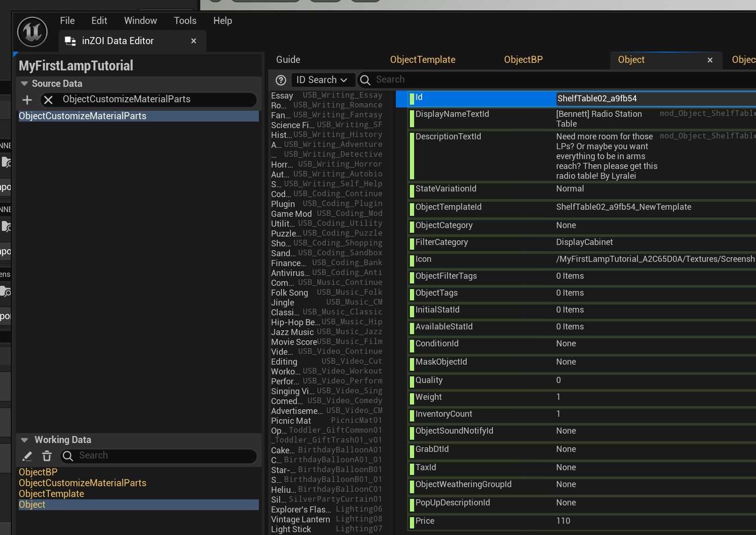Screen dimensions: 756x535
Task: Open the File menu
Action: tap(67, 21)
